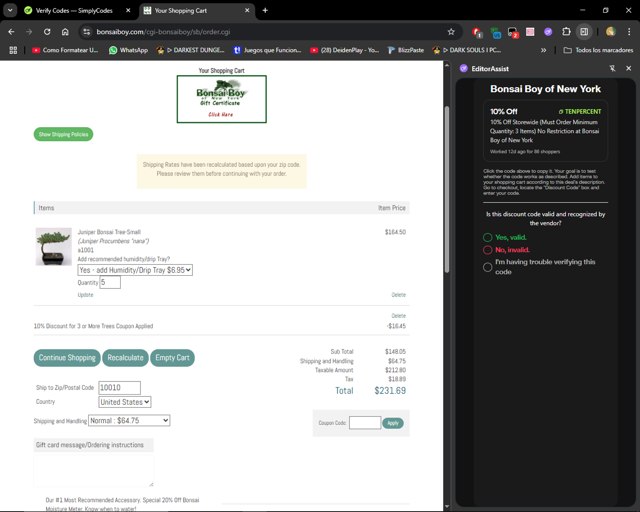Open the tab search chevron
Image resolution: width=640 pixels, height=512 pixels.
click(10, 10)
